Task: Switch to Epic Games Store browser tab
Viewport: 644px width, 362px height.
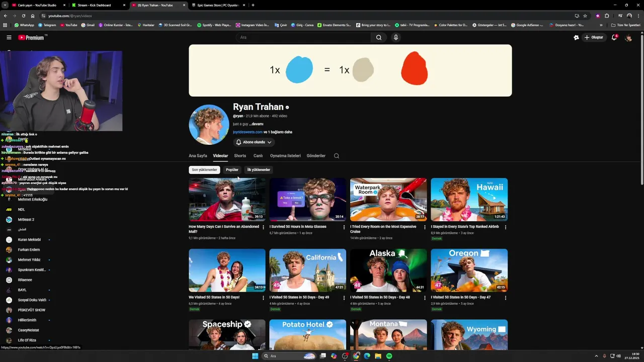Action: 218,5
